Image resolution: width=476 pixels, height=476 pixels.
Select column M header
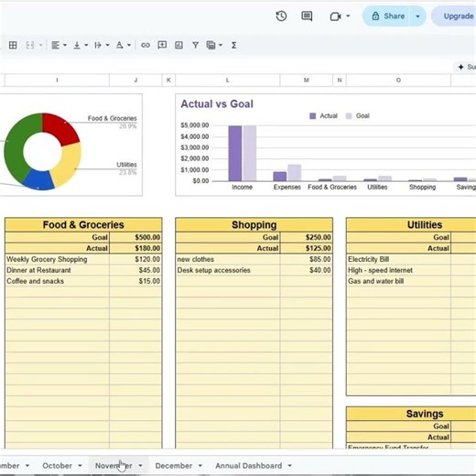point(307,81)
